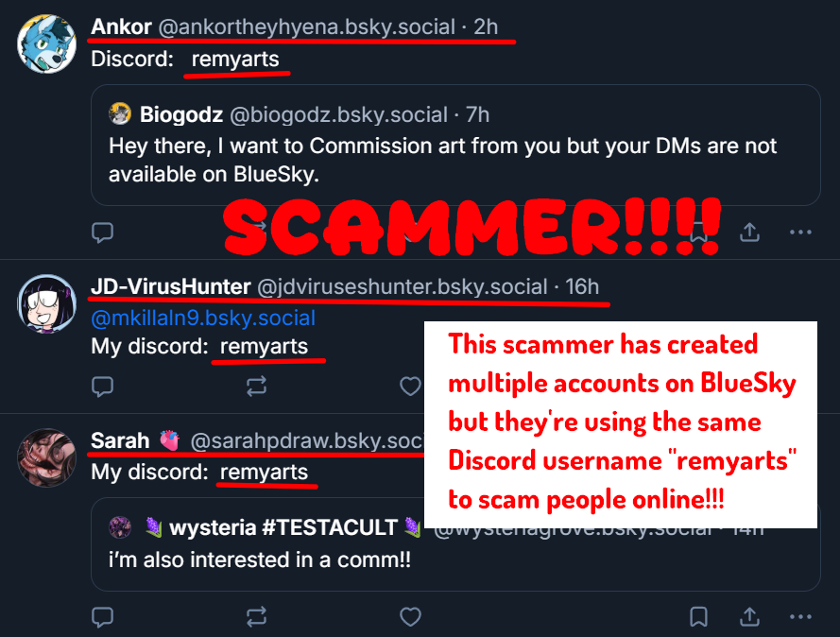Open the @mkillaln9.bsky.social mention link

point(203,318)
